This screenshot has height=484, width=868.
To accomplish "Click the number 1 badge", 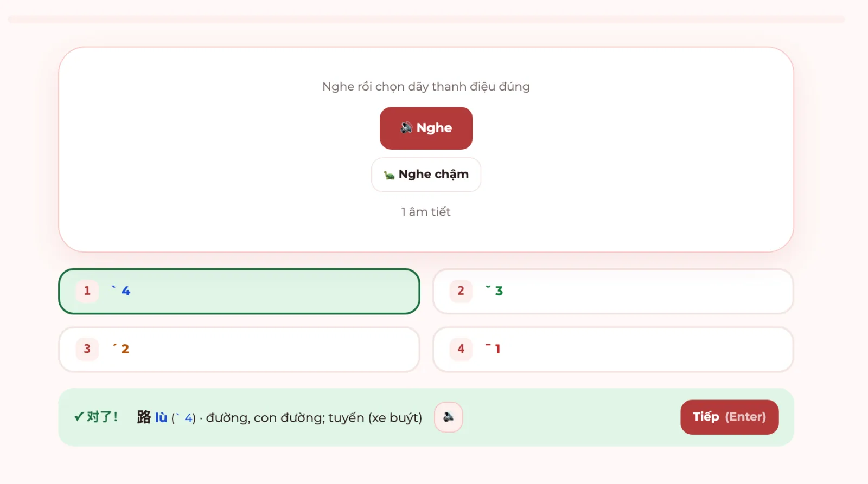I will [87, 291].
